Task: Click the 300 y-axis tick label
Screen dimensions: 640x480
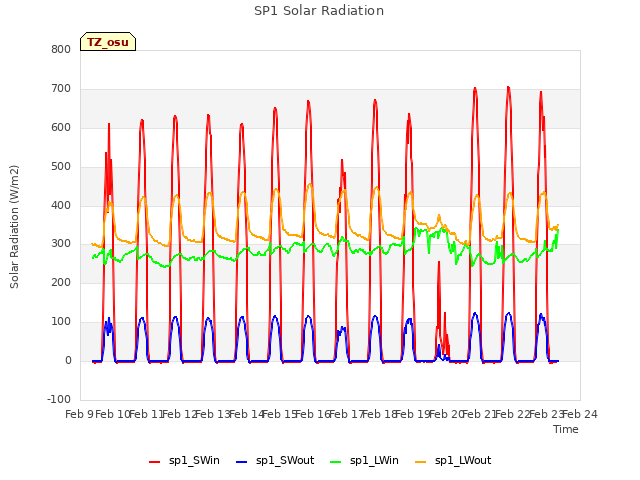Action: (x=61, y=244)
